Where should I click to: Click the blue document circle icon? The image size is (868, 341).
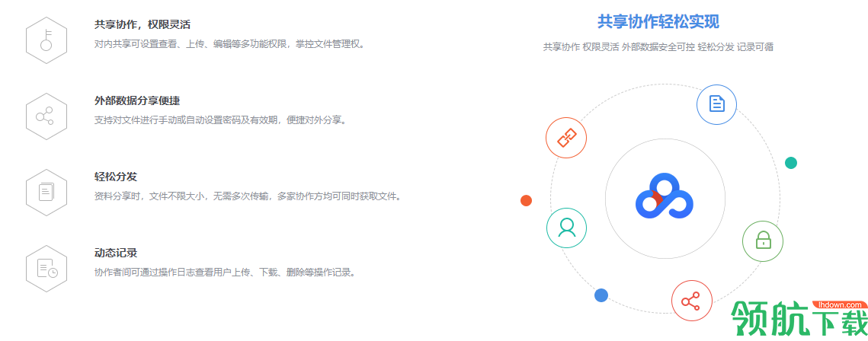[x=716, y=104]
